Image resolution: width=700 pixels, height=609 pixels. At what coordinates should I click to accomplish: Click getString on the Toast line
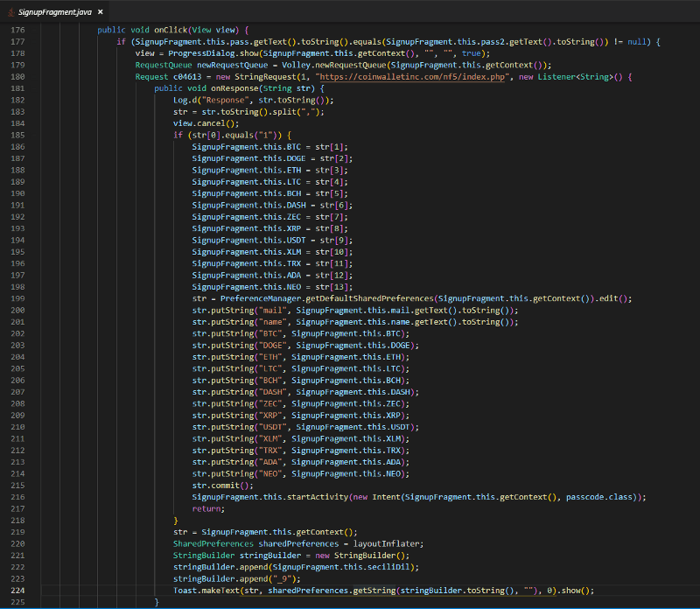coord(374,591)
